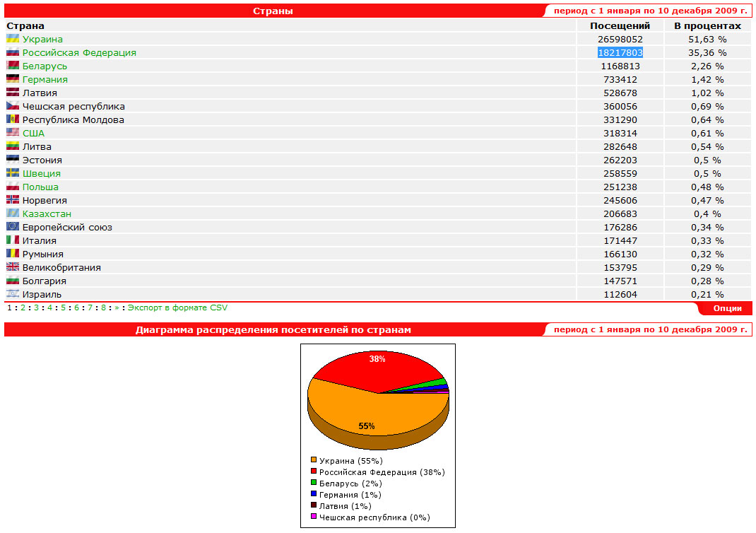Click the Estonia flag icon
This screenshot has height=533, width=756.
point(13,159)
